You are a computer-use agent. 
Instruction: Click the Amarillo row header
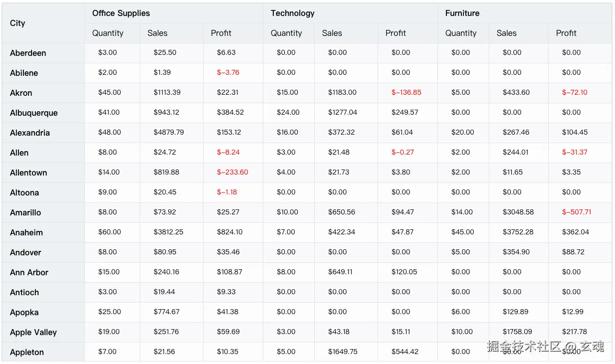coord(25,213)
